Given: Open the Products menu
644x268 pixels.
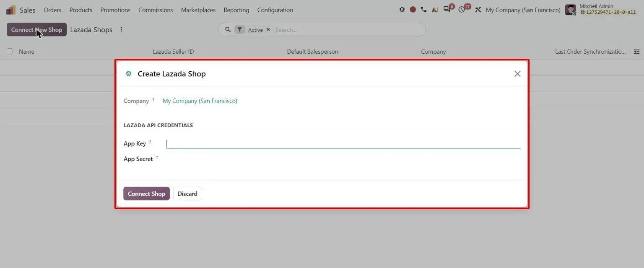Looking at the screenshot, I should point(81,10).
